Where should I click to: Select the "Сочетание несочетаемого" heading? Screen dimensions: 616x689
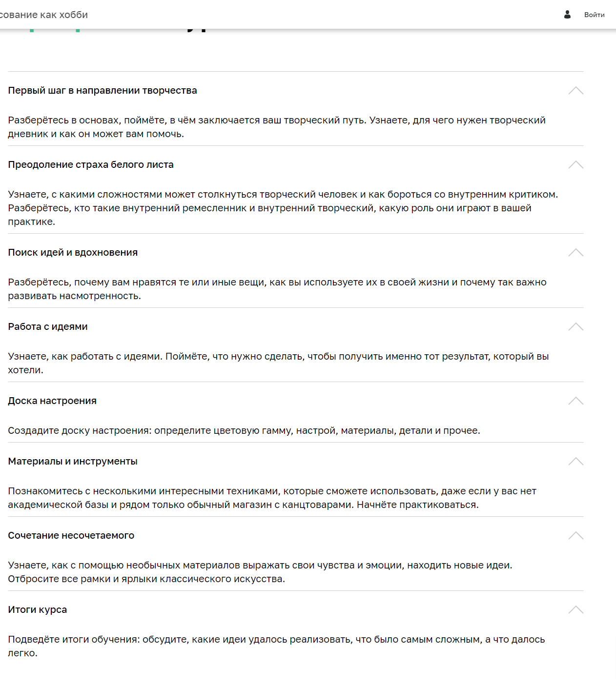pyautogui.click(x=71, y=535)
